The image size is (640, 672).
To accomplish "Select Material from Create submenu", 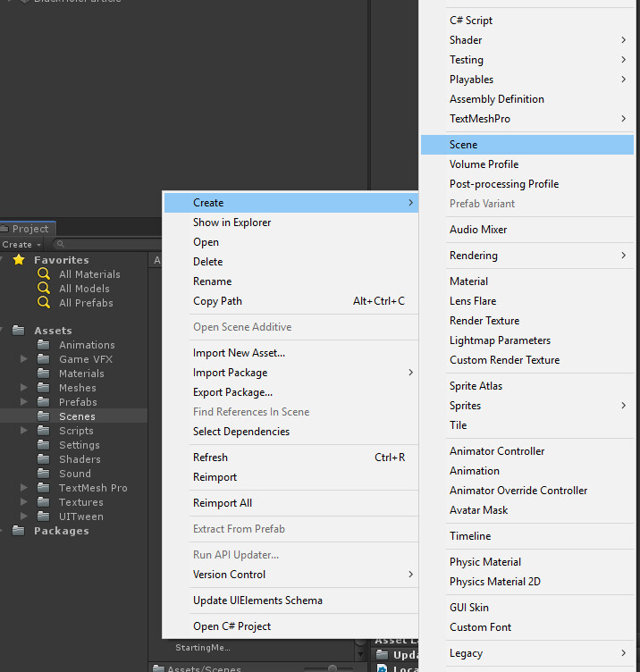I will (527, 281).
